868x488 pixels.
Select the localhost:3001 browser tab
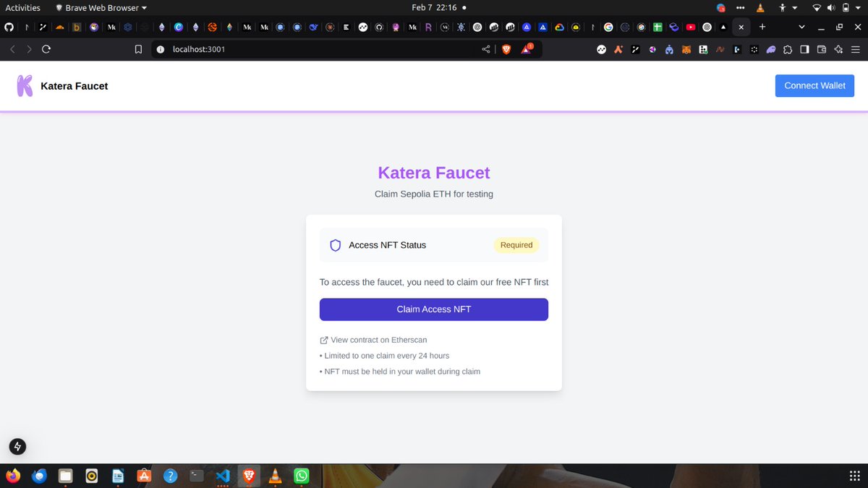tap(741, 27)
